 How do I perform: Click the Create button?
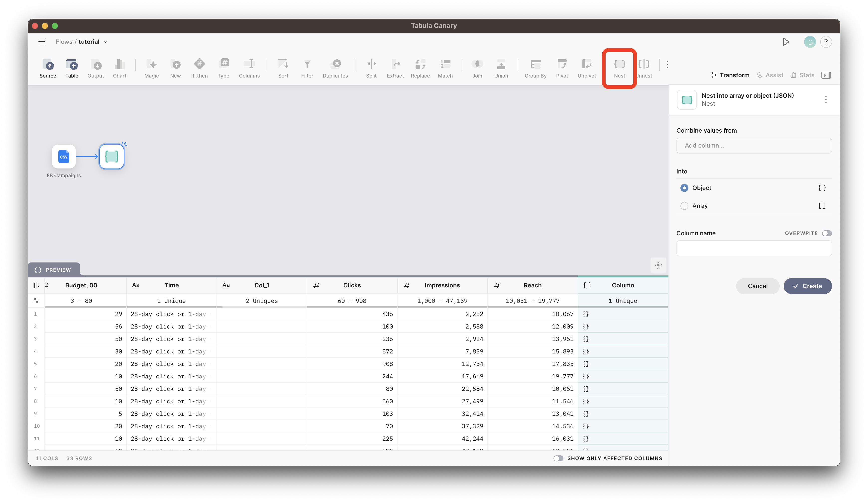(x=807, y=286)
